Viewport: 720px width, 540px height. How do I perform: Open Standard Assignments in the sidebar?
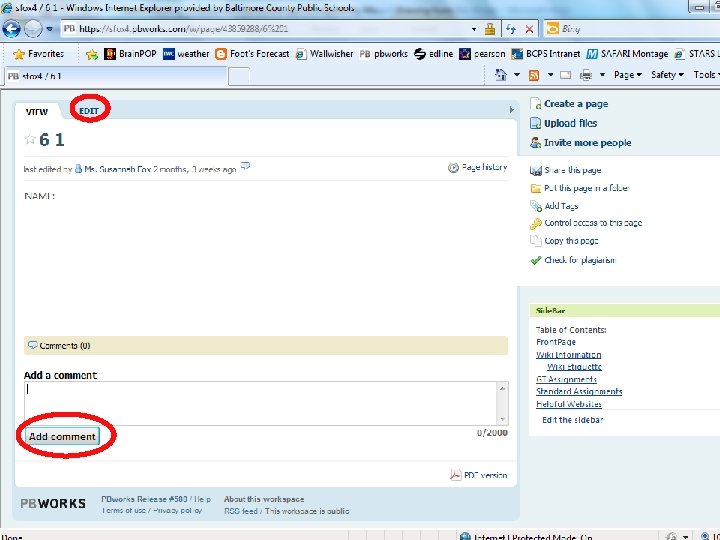[x=579, y=392]
